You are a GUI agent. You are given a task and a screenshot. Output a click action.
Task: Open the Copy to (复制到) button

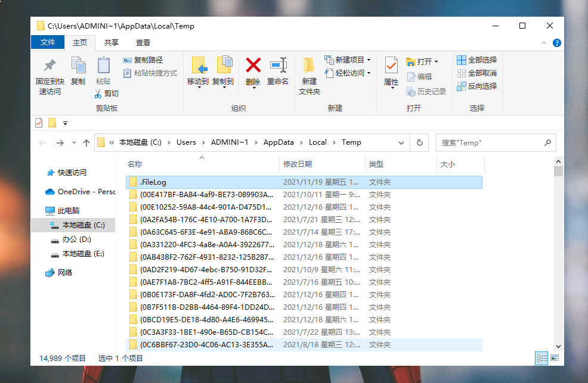click(224, 72)
